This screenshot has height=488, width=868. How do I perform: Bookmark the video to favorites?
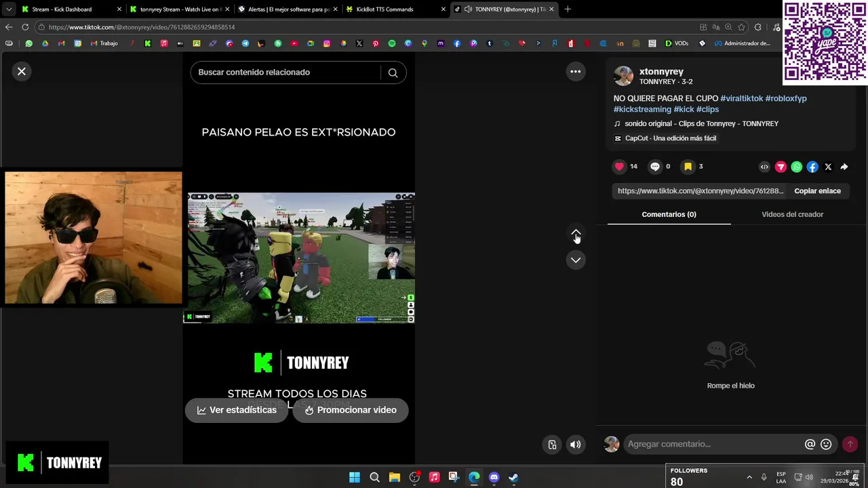tap(688, 167)
